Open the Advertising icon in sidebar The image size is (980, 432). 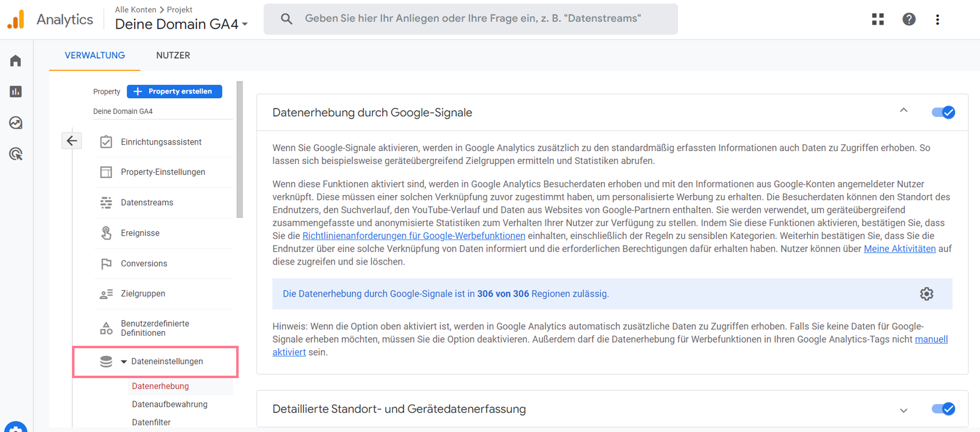(x=16, y=154)
